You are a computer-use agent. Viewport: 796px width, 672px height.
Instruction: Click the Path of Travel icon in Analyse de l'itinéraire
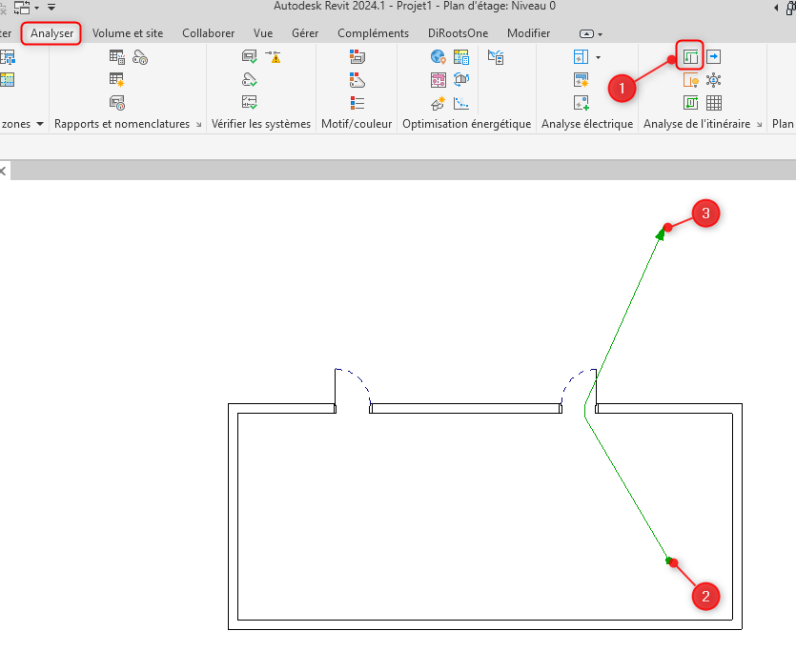[690, 57]
